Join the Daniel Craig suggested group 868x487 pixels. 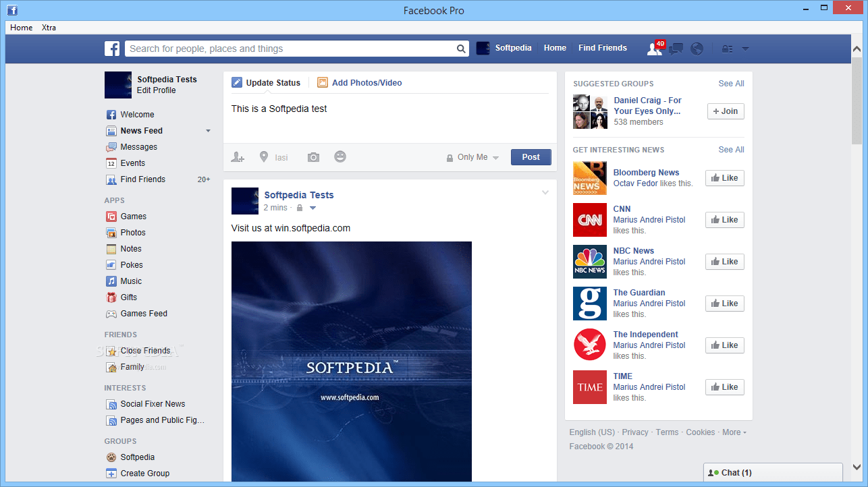(725, 111)
